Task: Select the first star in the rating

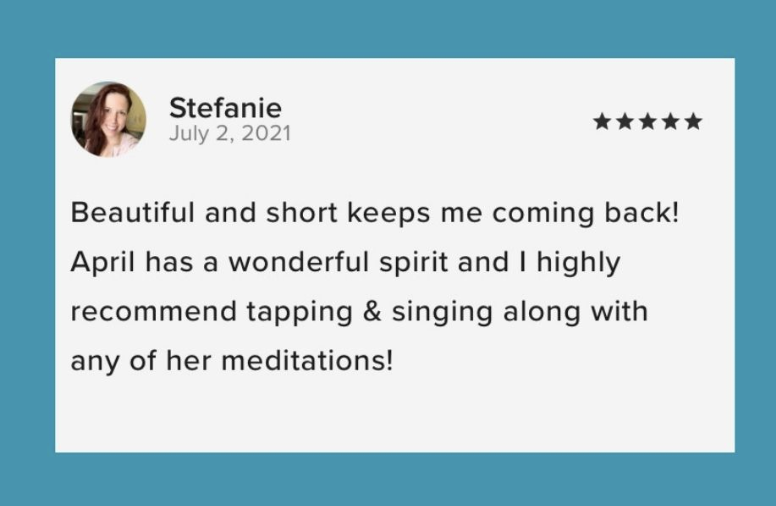Action: point(602,121)
